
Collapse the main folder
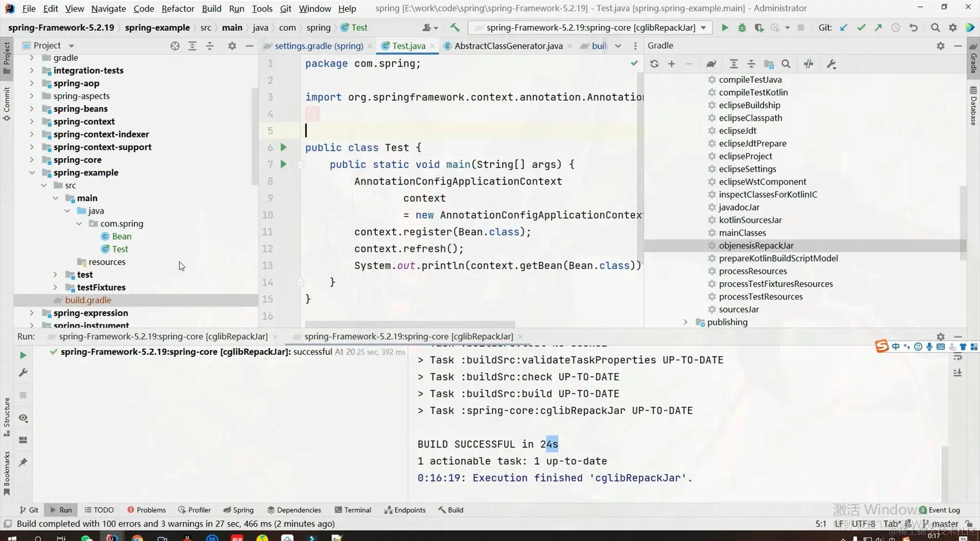[x=55, y=198]
